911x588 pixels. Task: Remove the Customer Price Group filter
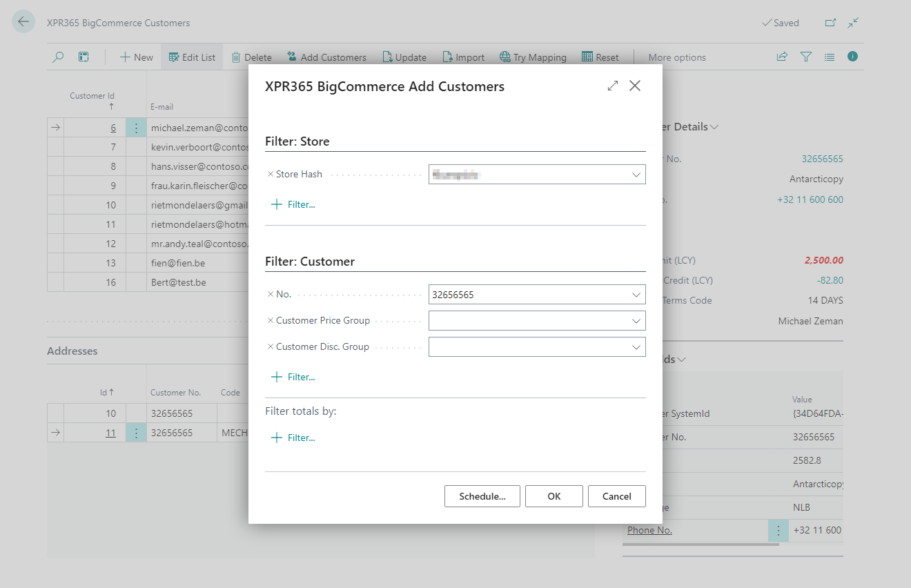tap(270, 320)
